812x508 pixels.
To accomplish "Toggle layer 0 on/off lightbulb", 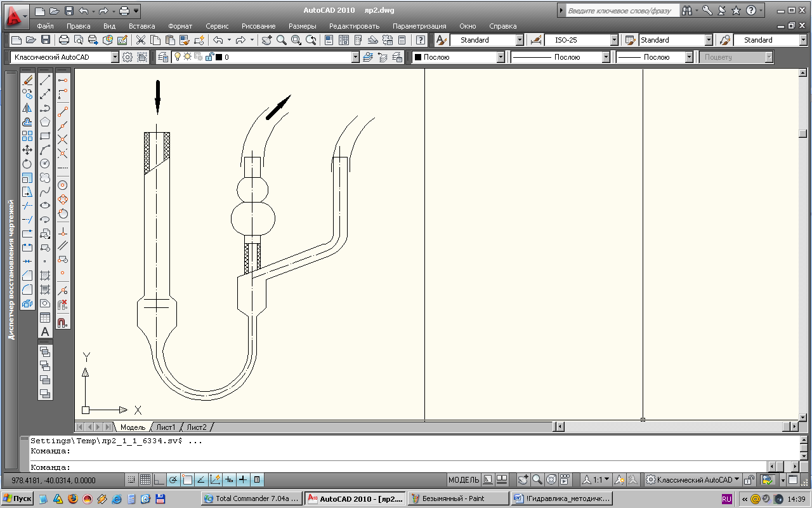I will tap(178, 57).
